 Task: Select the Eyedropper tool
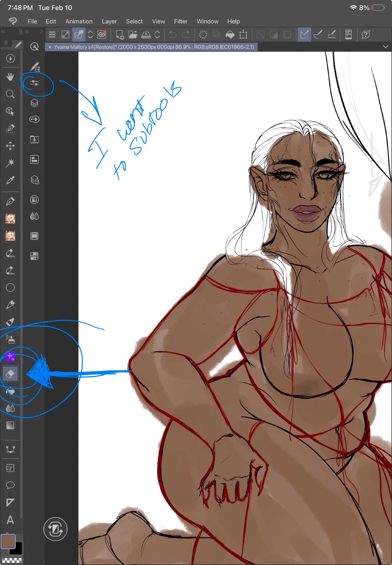point(10,180)
